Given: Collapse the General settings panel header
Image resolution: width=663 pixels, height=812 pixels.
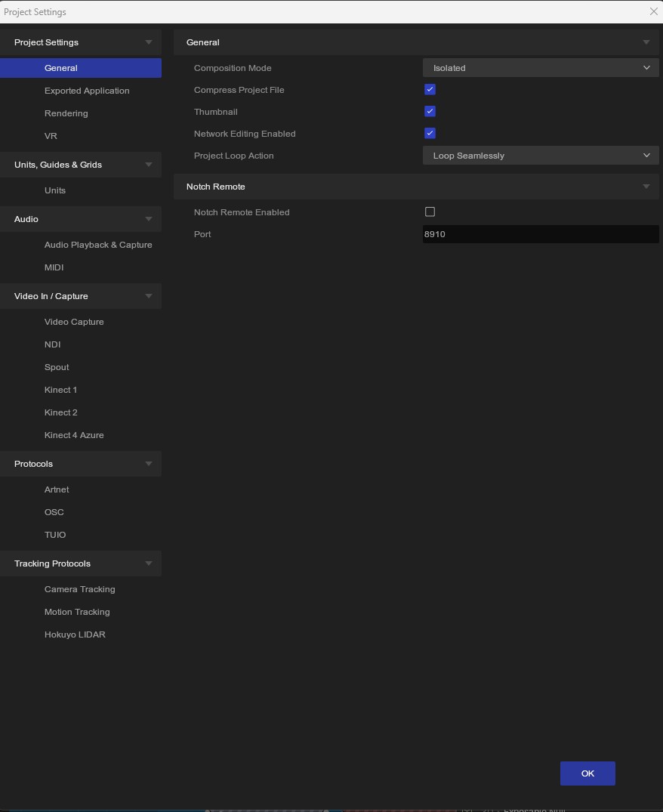Looking at the screenshot, I should (x=646, y=42).
